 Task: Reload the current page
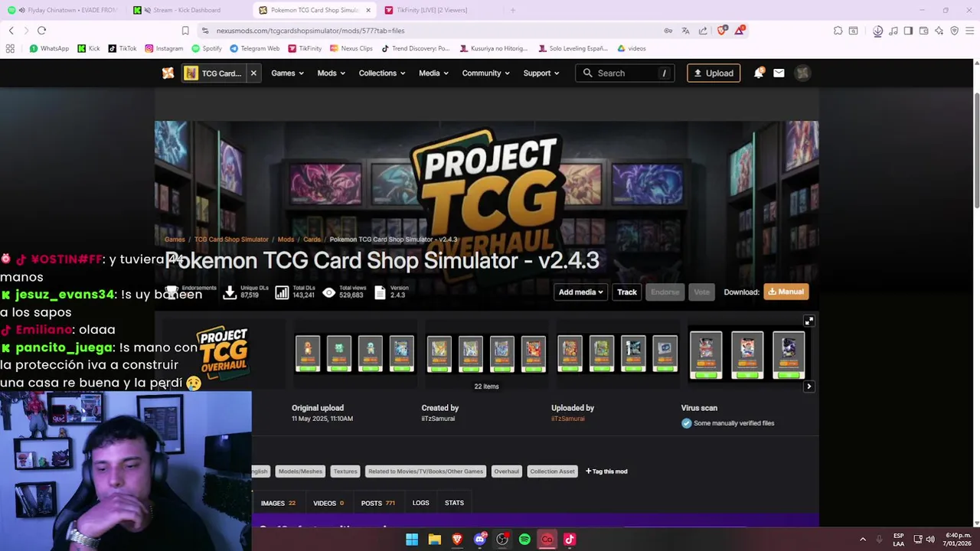[x=41, y=31]
